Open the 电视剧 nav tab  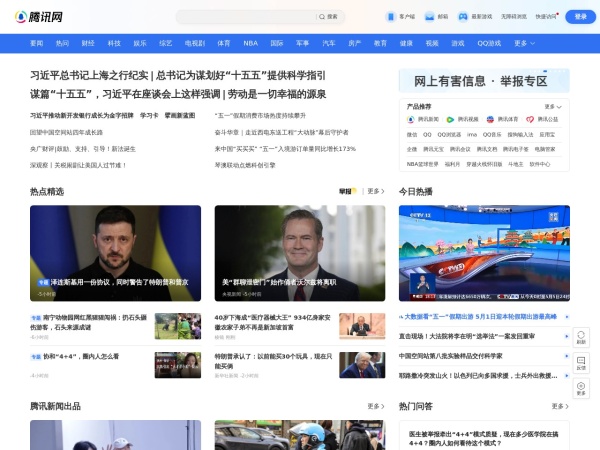[195, 43]
